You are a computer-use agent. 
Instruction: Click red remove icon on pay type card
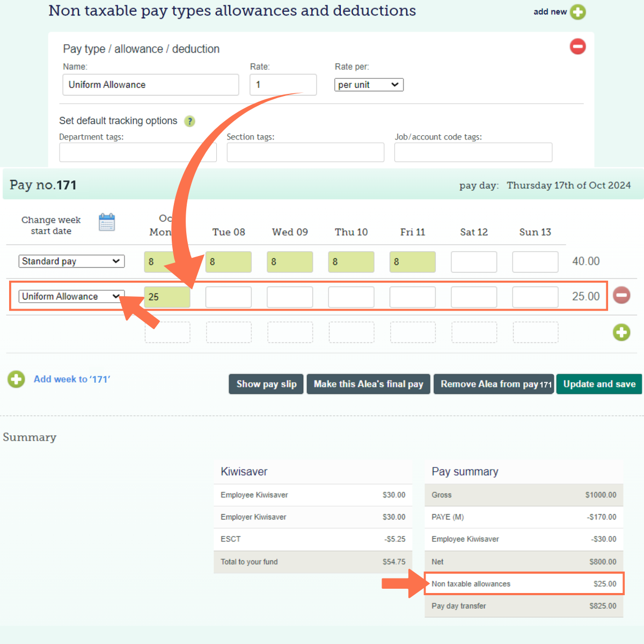pos(577,47)
